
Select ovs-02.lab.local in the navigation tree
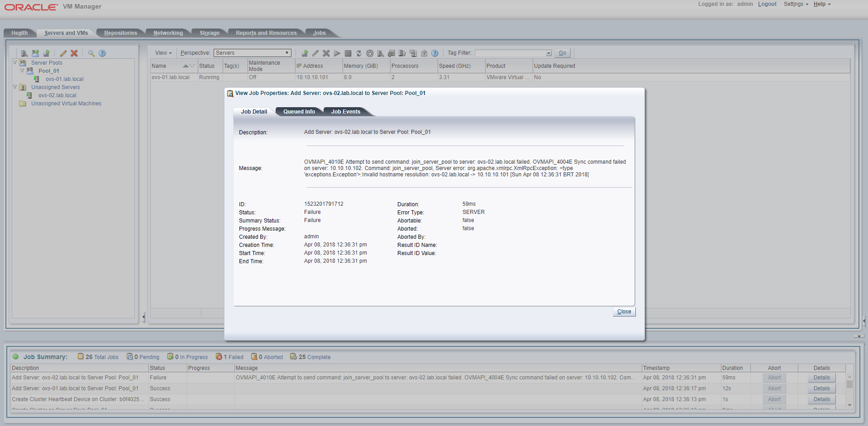tap(57, 95)
